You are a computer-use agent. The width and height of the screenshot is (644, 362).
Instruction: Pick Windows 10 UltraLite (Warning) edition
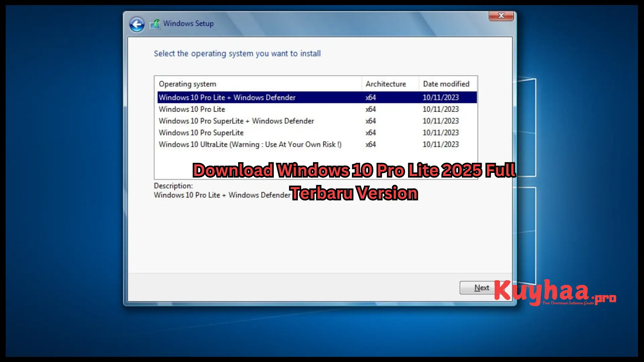pos(317,144)
